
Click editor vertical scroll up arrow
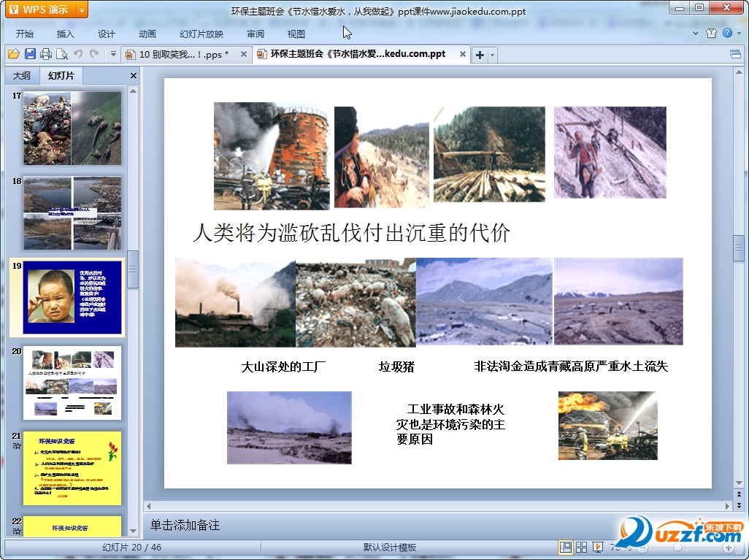click(739, 72)
